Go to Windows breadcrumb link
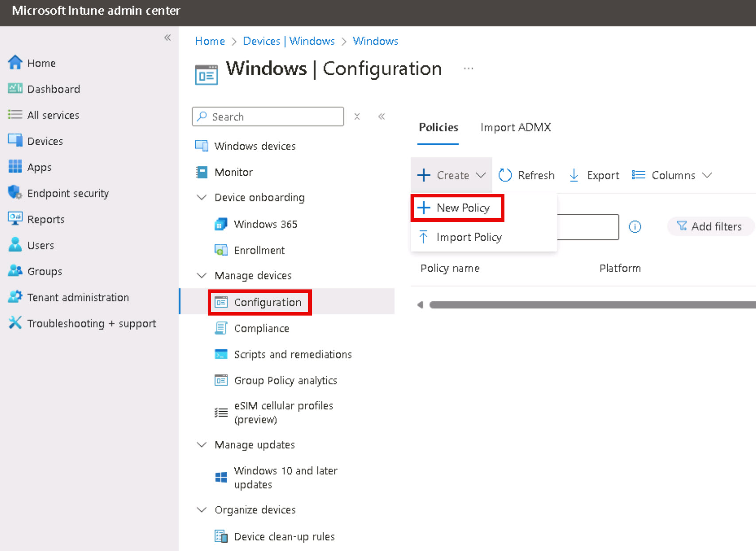The height and width of the screenshot is (551, 756). pyautogui.click(x=375, y=41)
